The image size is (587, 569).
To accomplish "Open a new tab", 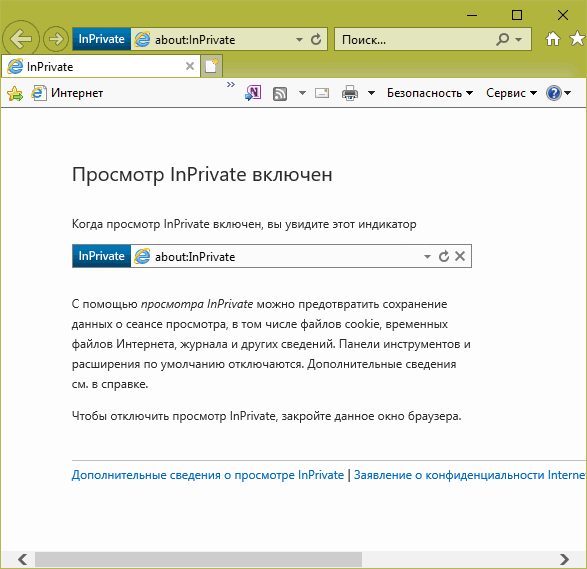I will click(x=212, y=66).
